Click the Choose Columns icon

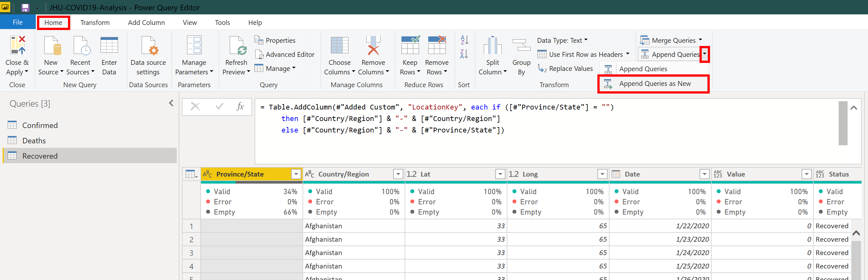[x=339, y=45]
